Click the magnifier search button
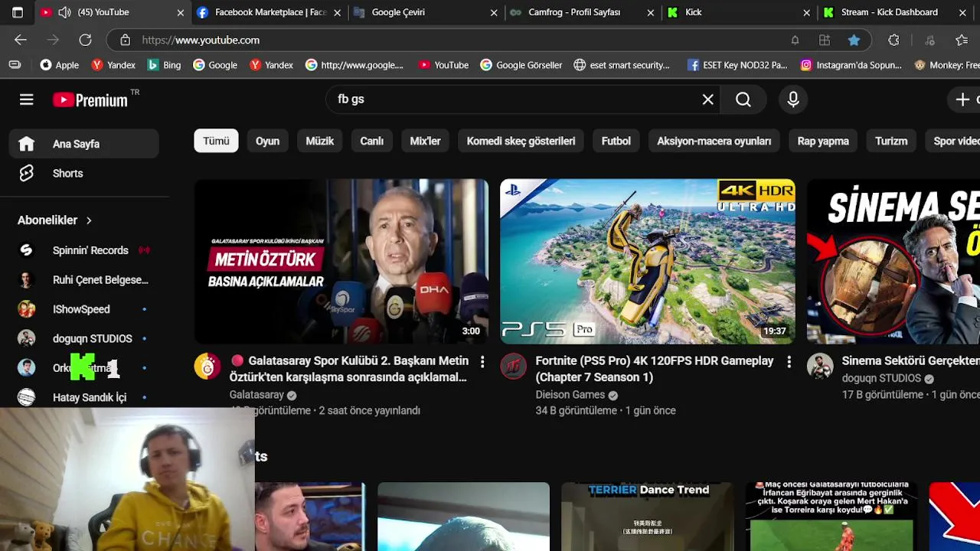 point(743,99)
